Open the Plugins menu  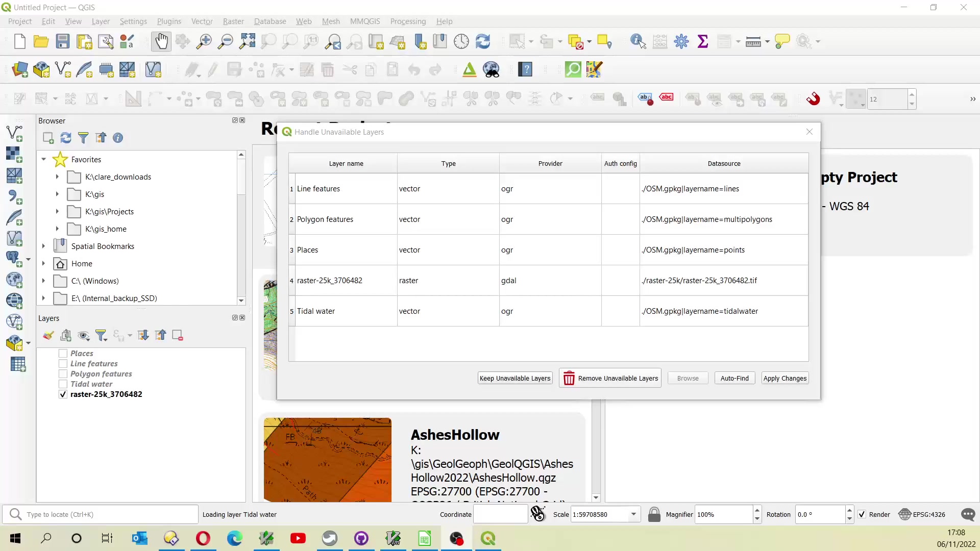[169, 21]
